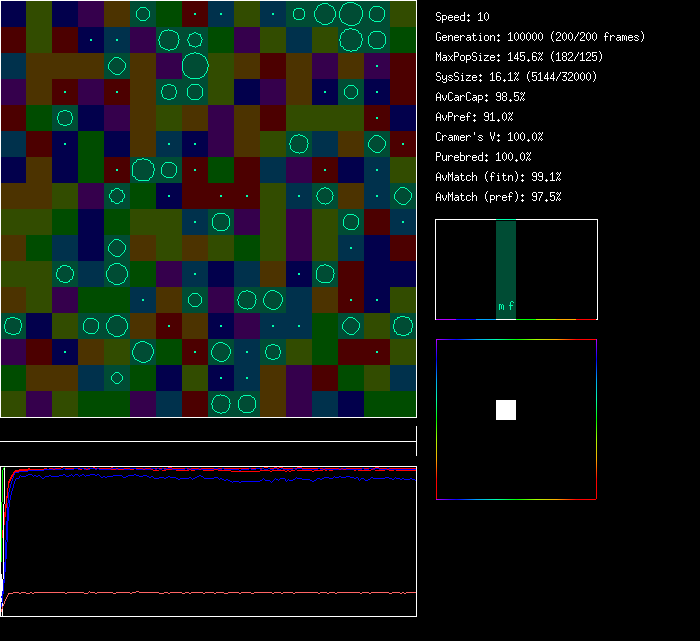Click the white square in the rainbow-bordered box
Screen dimensions: 700x641
506,410
